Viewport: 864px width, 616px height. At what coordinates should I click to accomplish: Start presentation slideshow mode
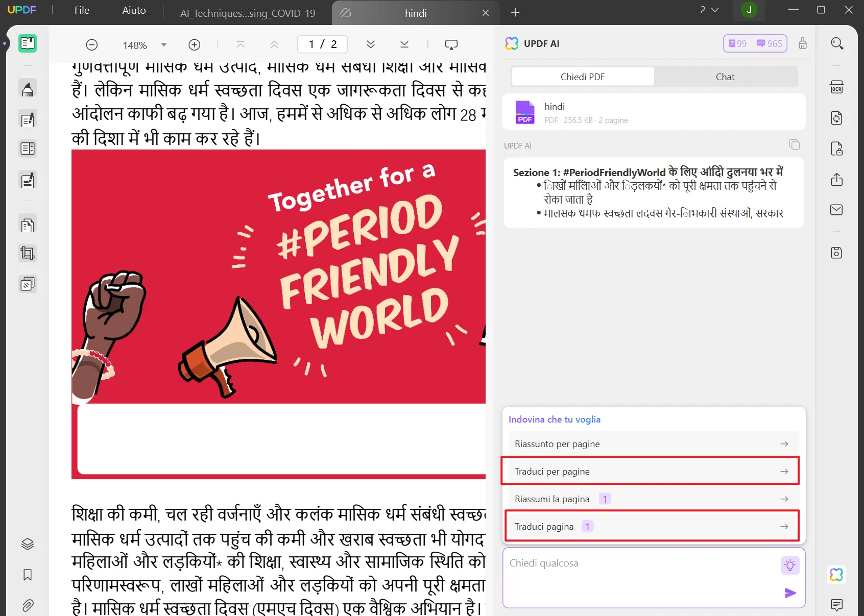[451, 45]
